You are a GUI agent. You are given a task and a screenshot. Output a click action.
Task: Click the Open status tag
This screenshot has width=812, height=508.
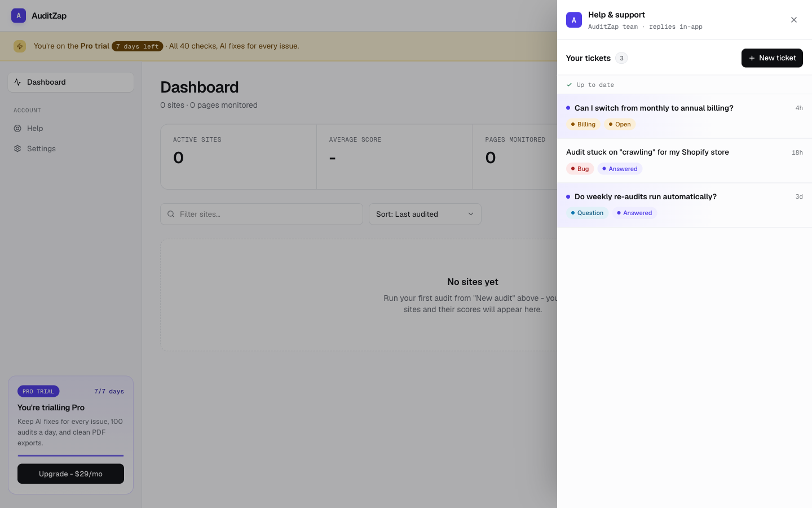click(620, 124)
